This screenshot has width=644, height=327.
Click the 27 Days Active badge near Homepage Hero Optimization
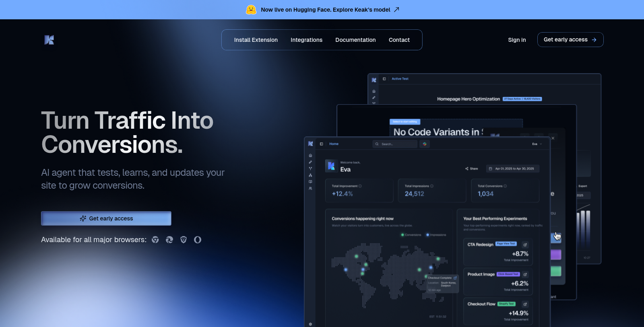(522, 99)
